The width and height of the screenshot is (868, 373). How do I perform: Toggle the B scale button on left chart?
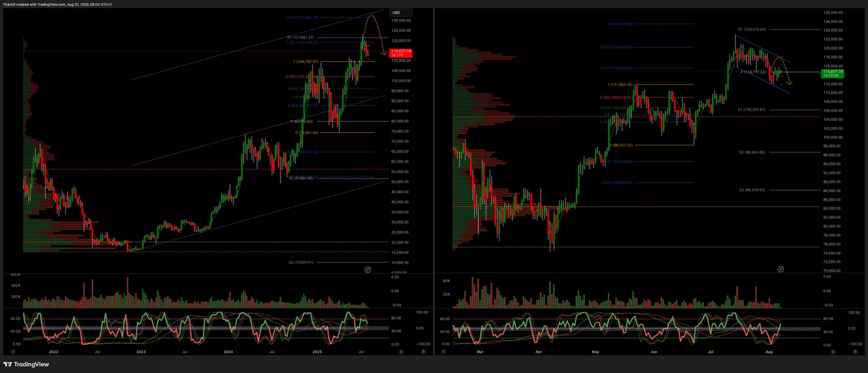[423, 351]
